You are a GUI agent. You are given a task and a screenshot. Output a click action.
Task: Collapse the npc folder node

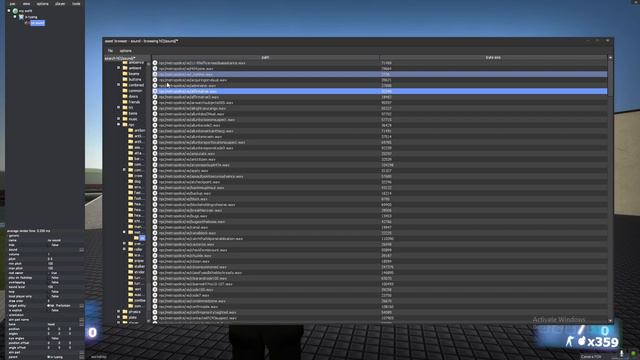(119, 124)
